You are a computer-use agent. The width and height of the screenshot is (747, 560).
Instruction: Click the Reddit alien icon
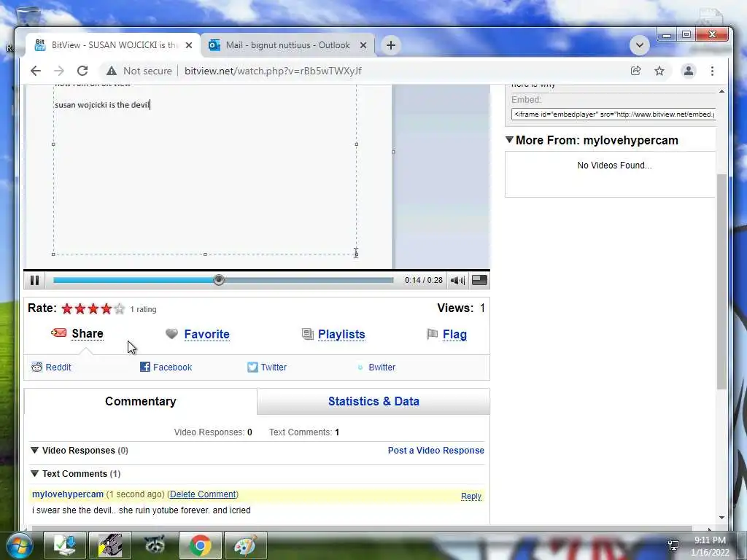coord(36,367)
